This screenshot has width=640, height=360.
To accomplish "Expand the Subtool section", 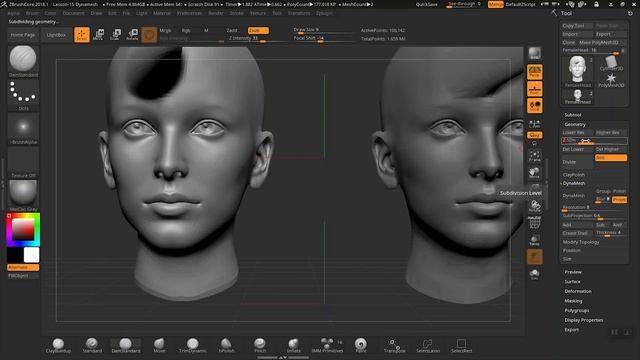I will coord(573,115).
